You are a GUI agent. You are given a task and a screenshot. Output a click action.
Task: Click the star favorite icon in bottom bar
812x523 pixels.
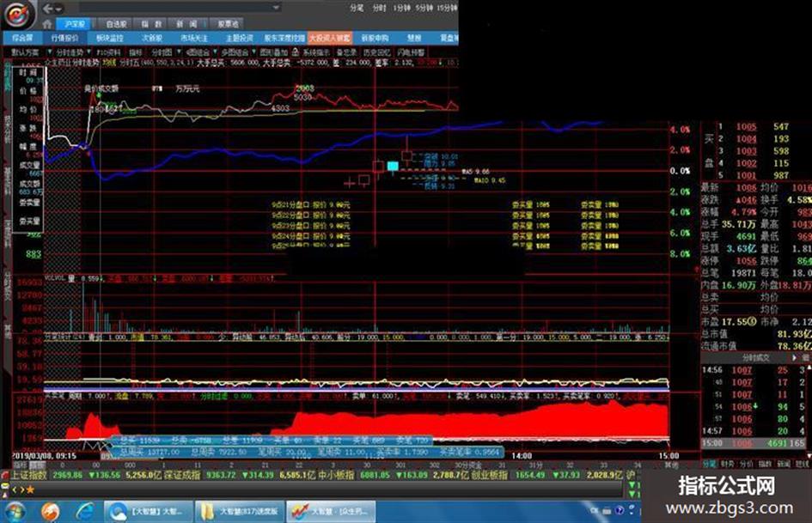point(30,490)
